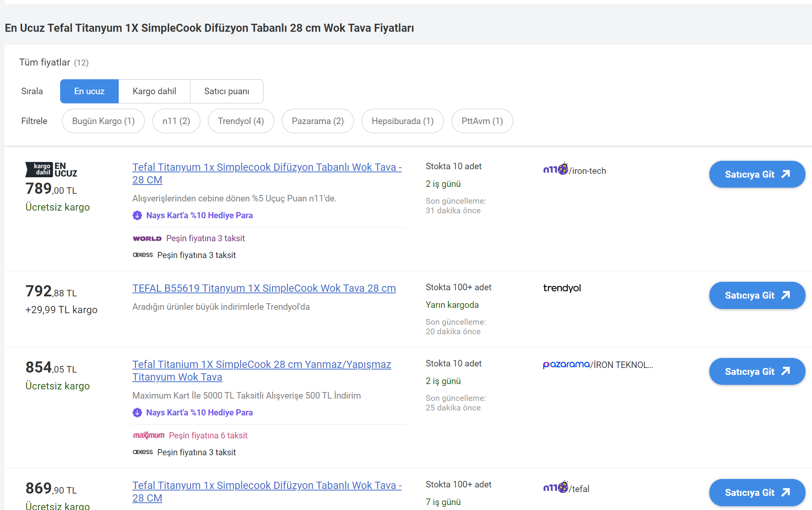812x510 pixels.
Task: Go to seller for Trendyol offer
Action: pyautogui.click(x=757, y=295)
